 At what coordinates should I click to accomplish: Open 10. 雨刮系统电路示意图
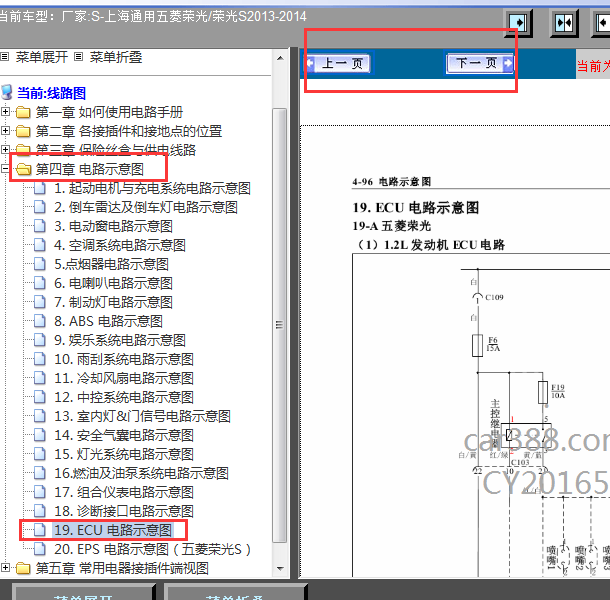click(124, 360)
